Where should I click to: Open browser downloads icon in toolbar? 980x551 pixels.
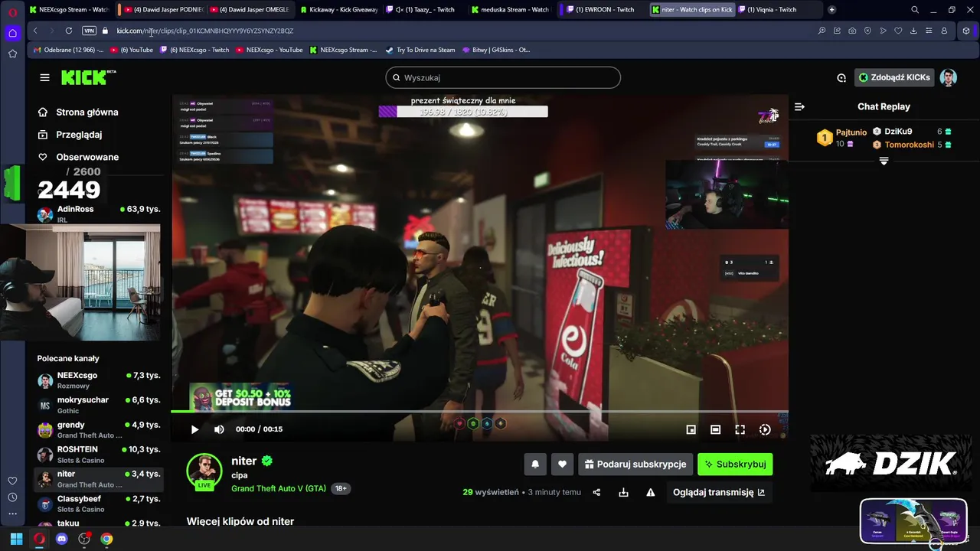click(x=913, y=31)
